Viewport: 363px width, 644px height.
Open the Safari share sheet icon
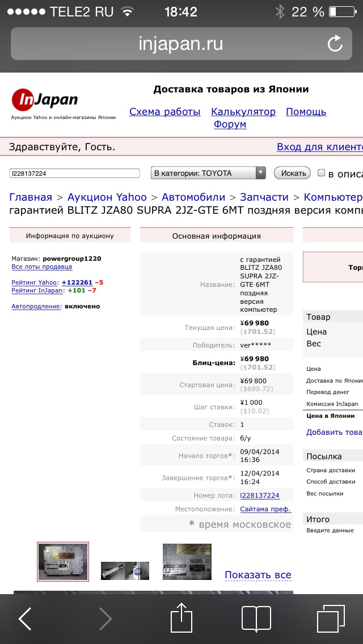pos(181,617)
